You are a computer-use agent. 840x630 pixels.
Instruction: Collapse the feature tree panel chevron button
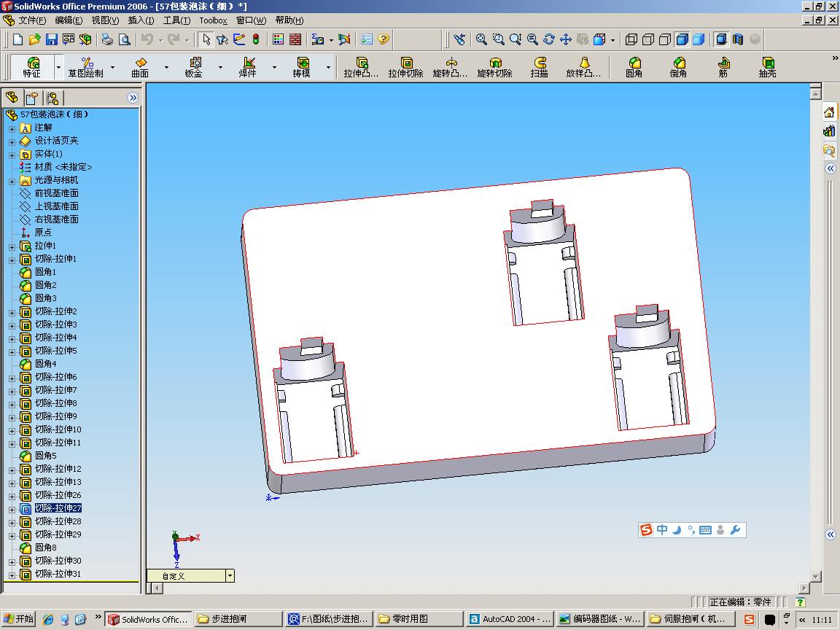tap(133, 98)
